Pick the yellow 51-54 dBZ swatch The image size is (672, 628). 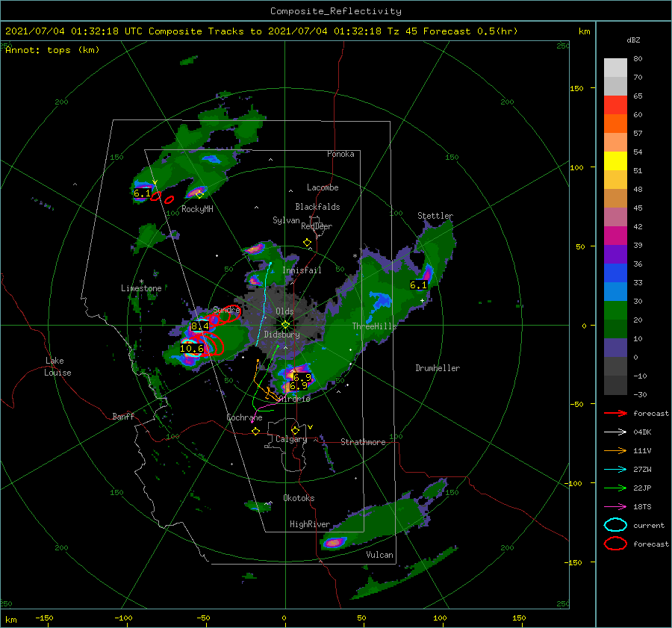click(615, 161)
